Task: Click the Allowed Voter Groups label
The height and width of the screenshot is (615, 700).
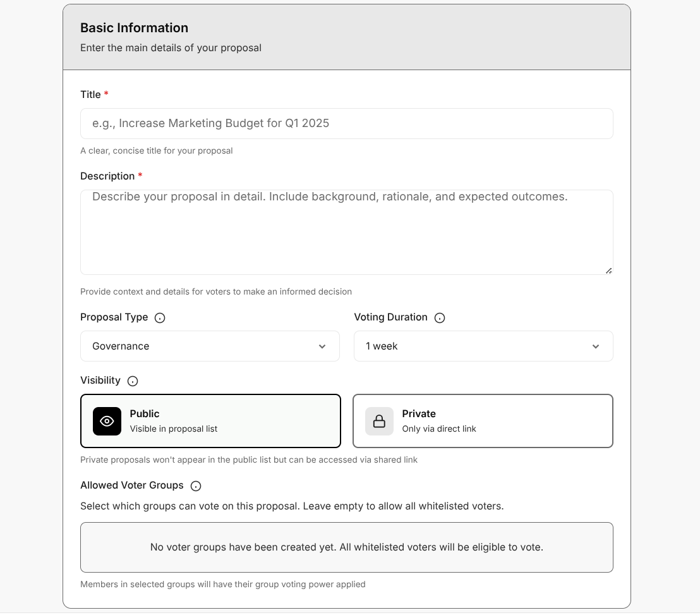Action: click(x=131, y=485)
